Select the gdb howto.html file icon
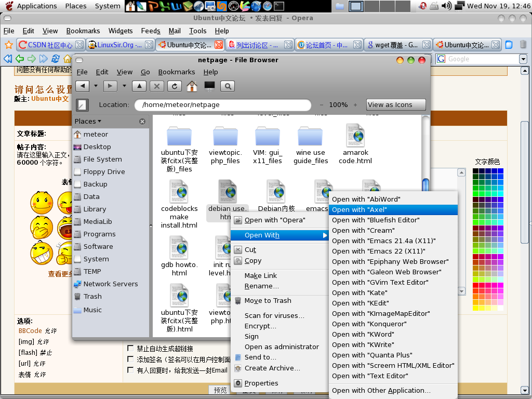Viewport: 532px width, 399px height. coord(179,248)
